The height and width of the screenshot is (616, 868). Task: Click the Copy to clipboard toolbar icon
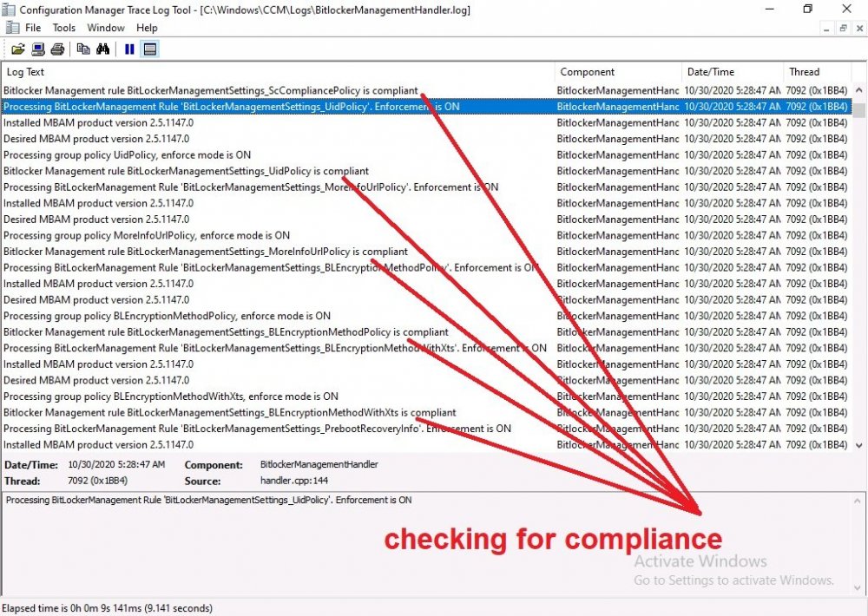[x=83, y=49]
